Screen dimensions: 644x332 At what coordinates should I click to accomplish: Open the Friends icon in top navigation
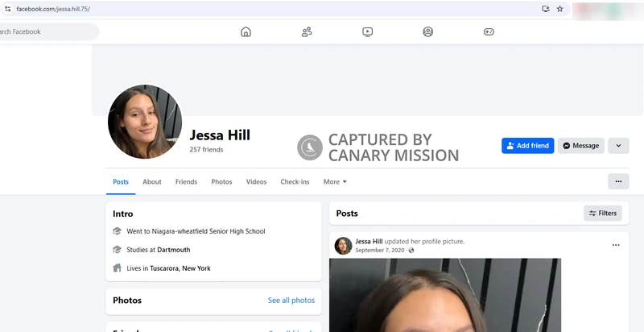(307, 32)
